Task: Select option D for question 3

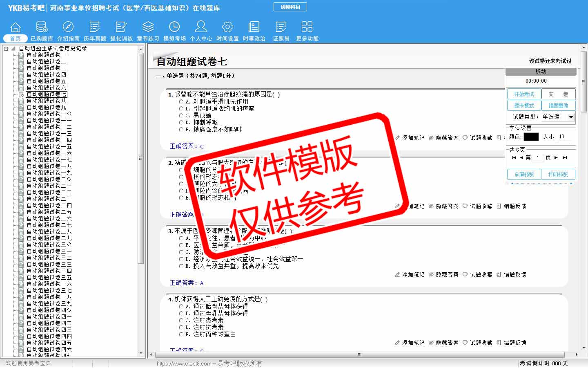Action: (181, 259)
